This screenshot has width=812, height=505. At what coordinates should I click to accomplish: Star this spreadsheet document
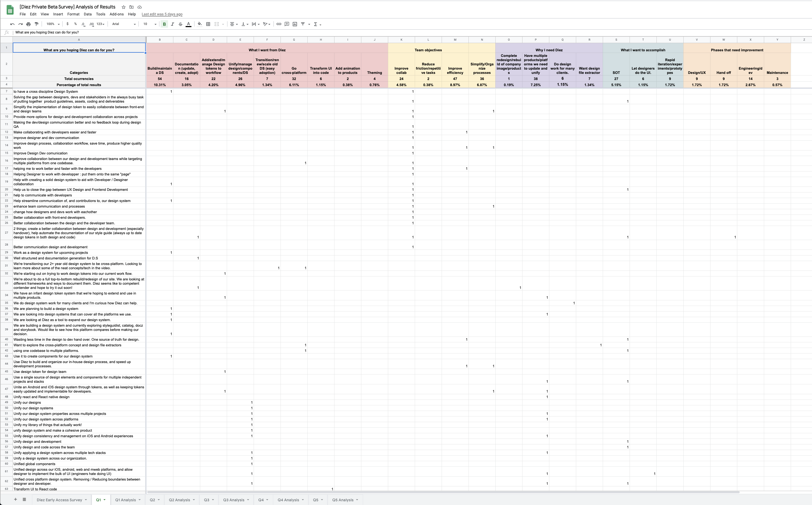pyautogui.click(x=124, y=7)
